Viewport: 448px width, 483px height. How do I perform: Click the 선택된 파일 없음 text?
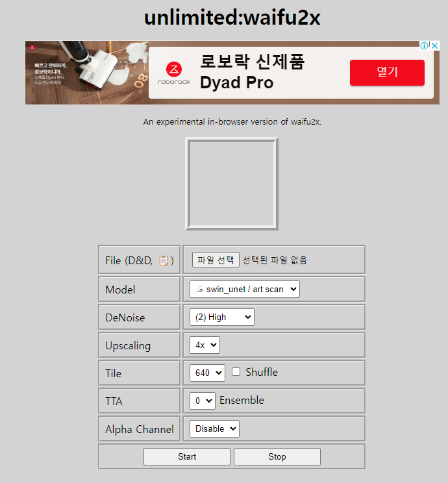tap(275, 260)
